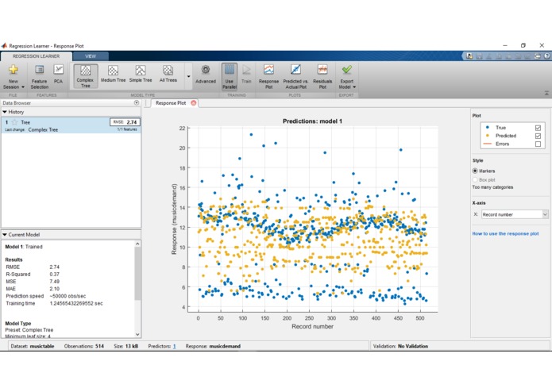Collapse the toolstrip with the ribbon arrow

546,93
